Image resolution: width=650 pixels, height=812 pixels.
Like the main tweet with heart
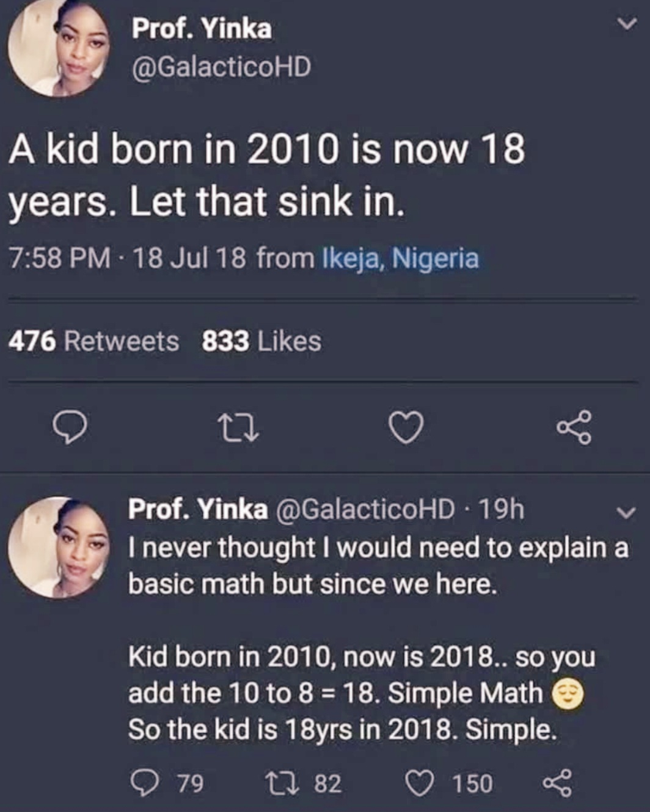coord(406,427)
